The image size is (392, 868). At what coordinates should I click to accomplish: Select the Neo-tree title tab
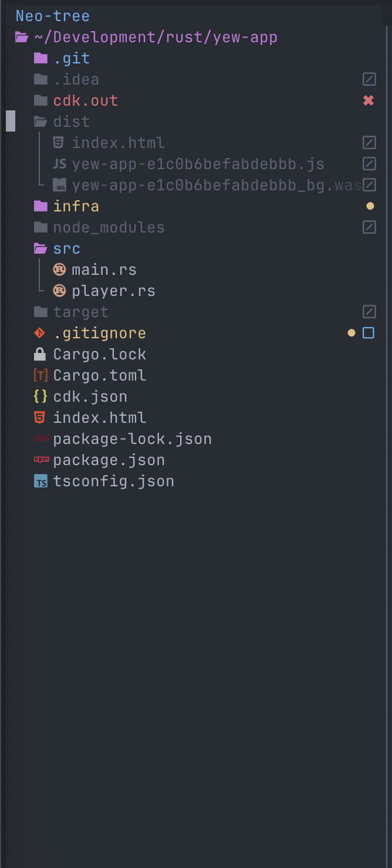click(x=53, y=16)
